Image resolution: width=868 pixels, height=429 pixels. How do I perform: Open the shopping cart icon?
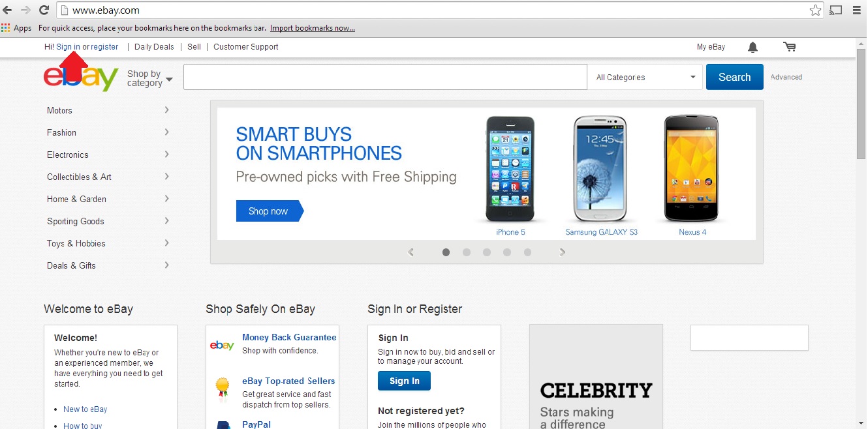(x=790, y=46)
